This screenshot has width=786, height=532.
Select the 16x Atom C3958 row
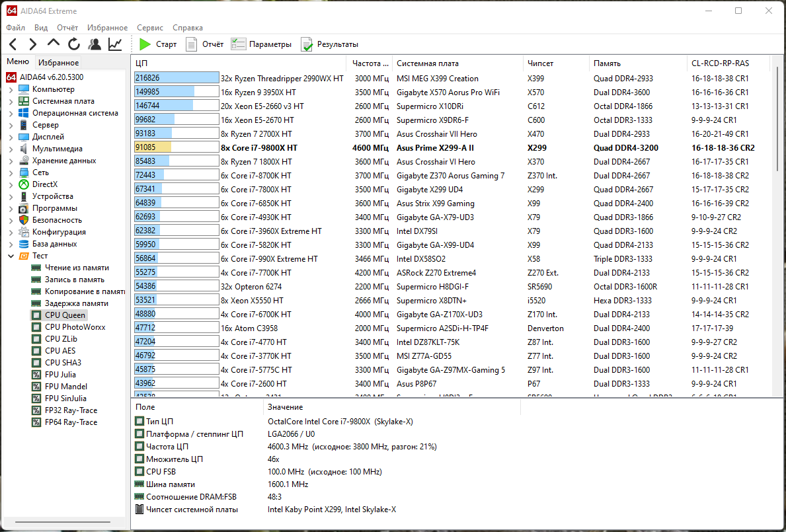pyautogui.click(x=451, y=328)
